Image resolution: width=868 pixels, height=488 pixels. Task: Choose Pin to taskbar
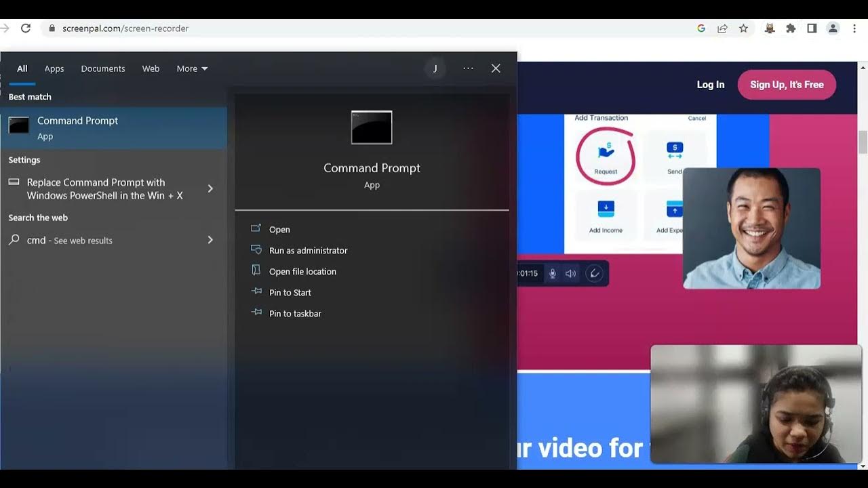click(x=295, y=314)
